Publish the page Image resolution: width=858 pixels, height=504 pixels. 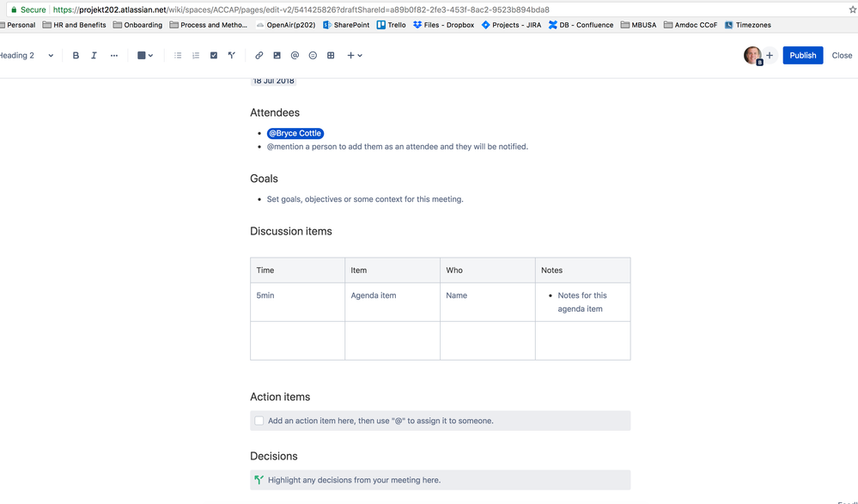point(802,55)
